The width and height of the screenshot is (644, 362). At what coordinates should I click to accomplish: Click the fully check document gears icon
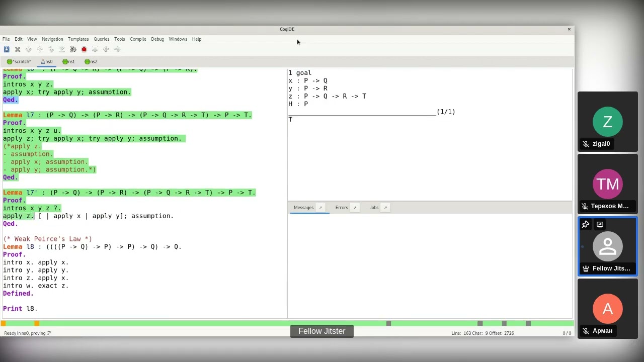click(73, 49)
